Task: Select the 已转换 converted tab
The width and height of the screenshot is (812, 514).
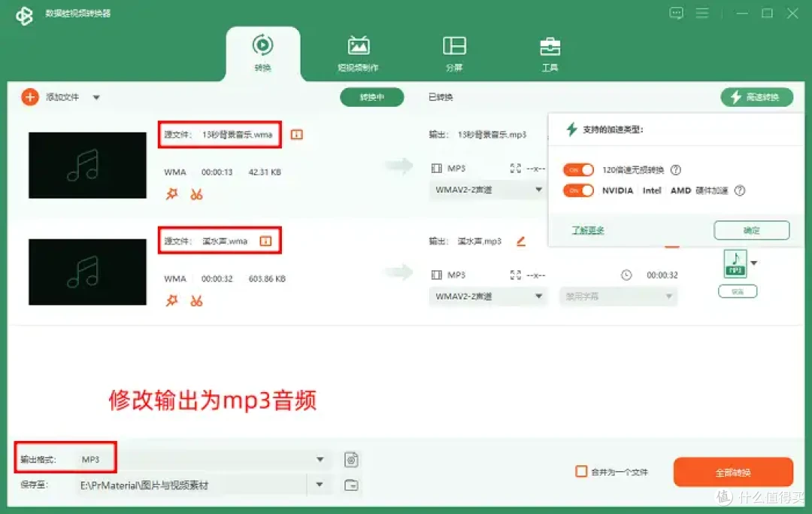Action: [441, 97]
